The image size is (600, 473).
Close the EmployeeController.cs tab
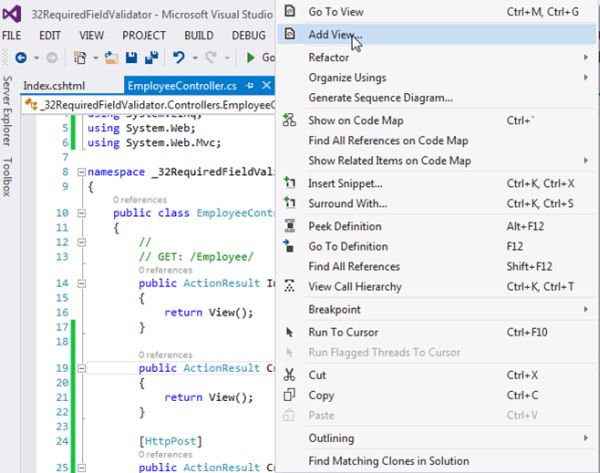pos(268,86)
